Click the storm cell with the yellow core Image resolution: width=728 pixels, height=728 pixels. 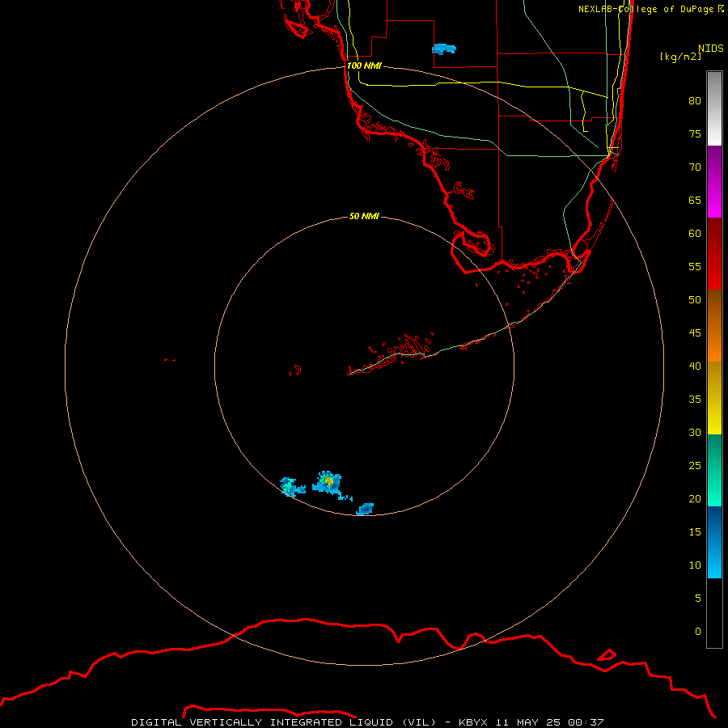tap(329, 482)
